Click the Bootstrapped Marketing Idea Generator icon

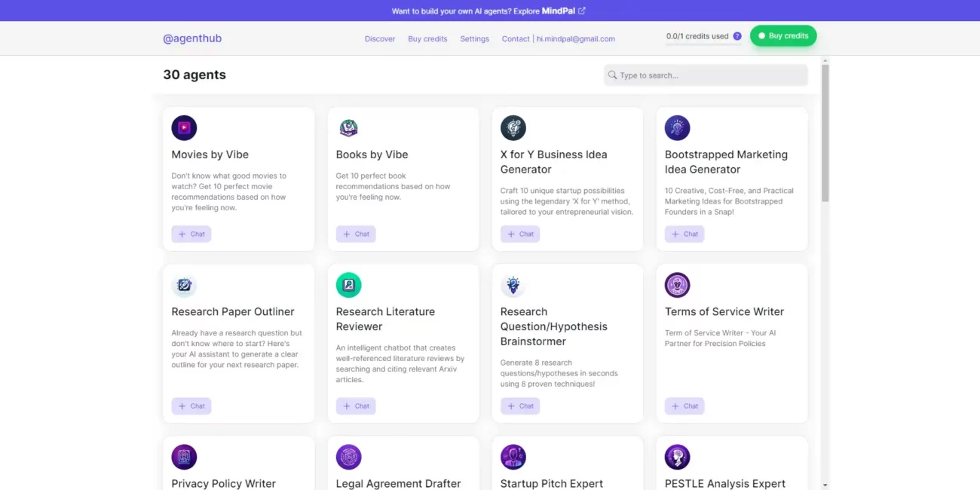pos(678,128)
